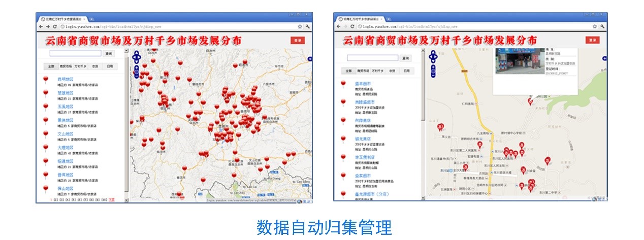Click the 登录 button in left window
The width and height of the screenshot is (644, 240).
point(298,40)
